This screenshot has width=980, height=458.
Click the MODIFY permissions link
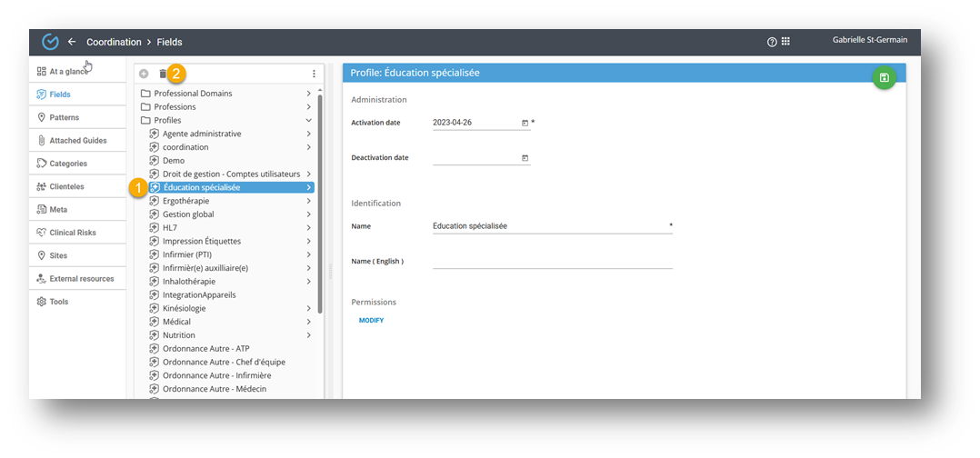coord(371,321)
